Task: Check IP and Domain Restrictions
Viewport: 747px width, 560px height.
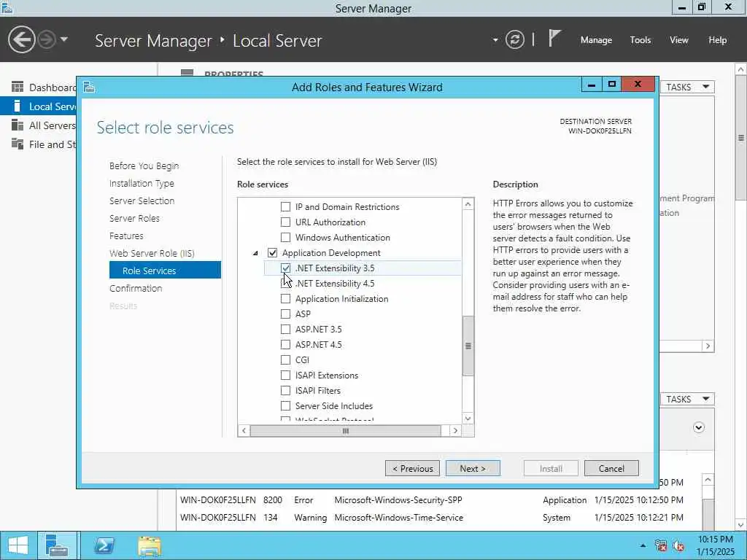Action: pyautogui.click(x=285, y=206)
